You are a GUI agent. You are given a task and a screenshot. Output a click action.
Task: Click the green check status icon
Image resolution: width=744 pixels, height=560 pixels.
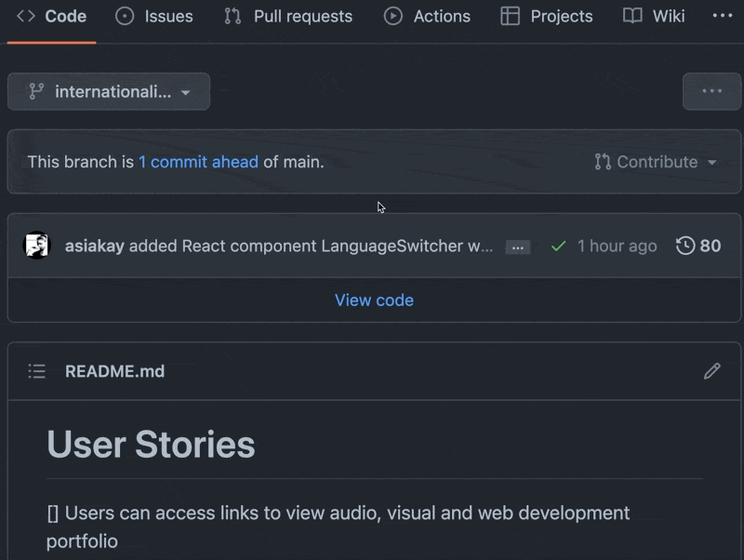point(558,247)
